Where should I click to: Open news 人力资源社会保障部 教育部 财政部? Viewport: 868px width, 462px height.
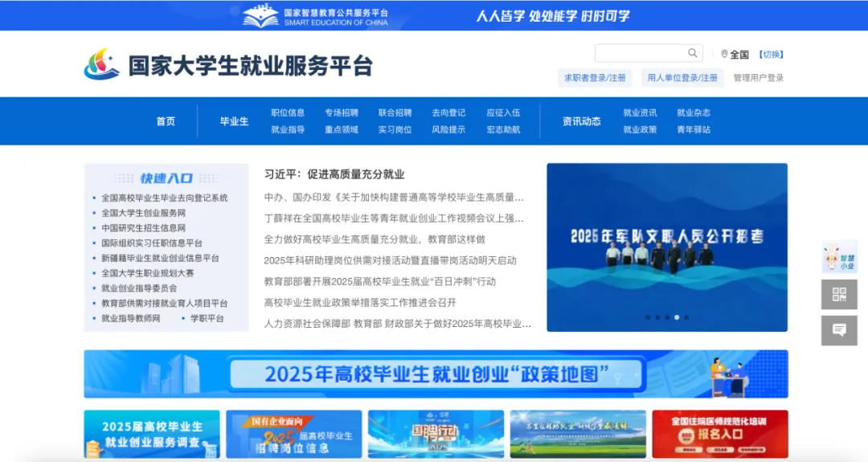pos(398,323)
